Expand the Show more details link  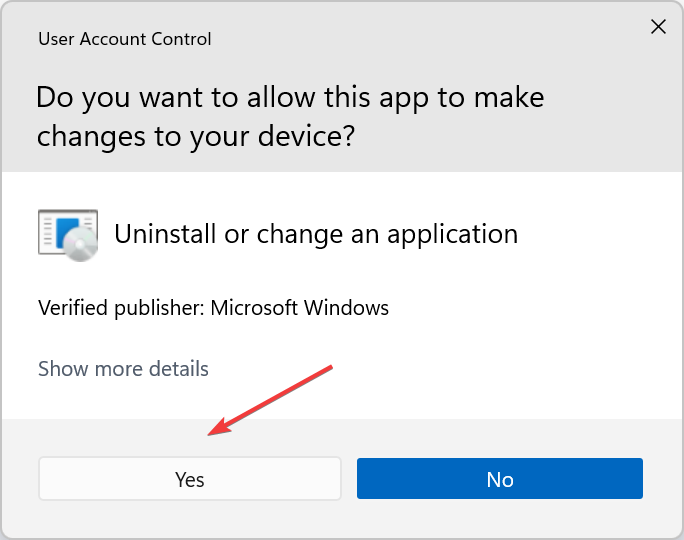(123, 369)
